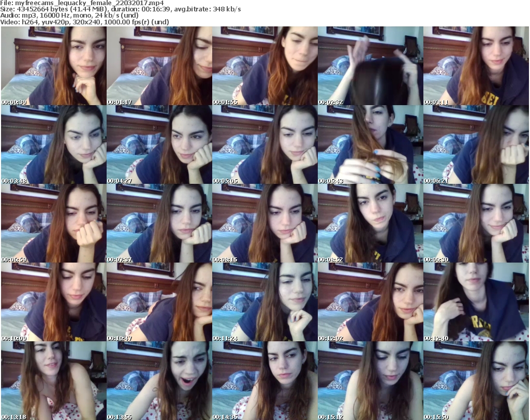
Task: Select the thumbnail stamped 00:01:55
Action: click(x=265, y=66)
